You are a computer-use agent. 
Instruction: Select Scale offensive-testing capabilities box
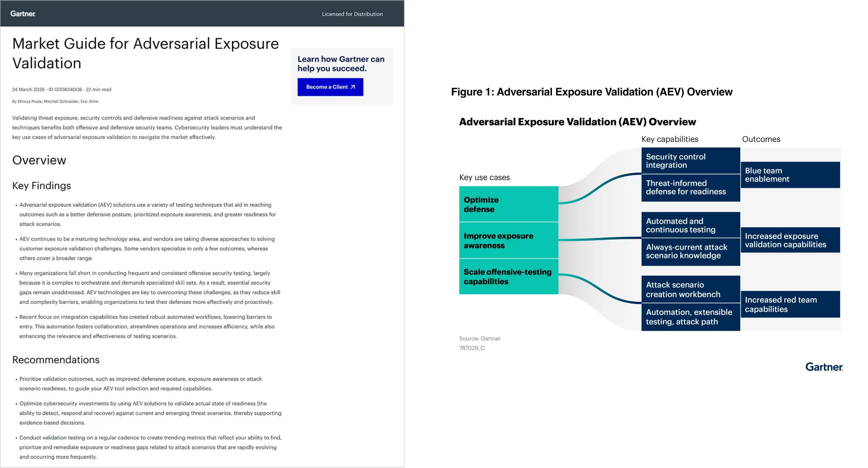(508, 277)
